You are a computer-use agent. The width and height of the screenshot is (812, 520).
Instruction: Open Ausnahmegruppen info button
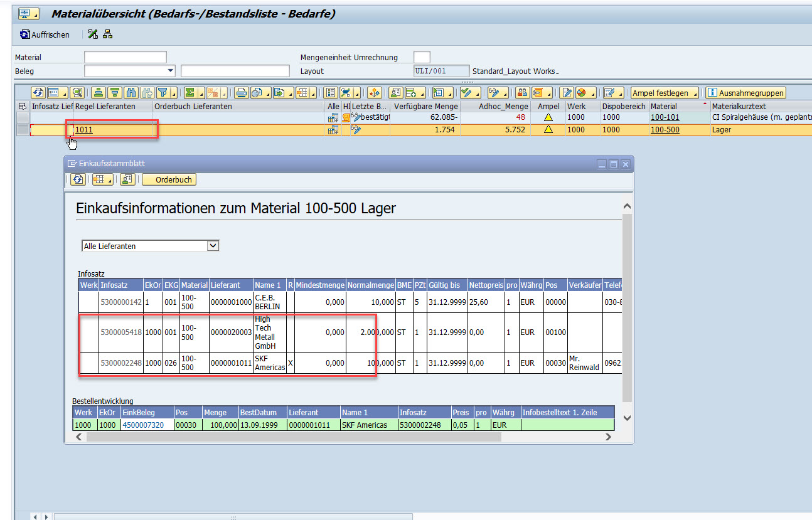[x=745, y=93]
